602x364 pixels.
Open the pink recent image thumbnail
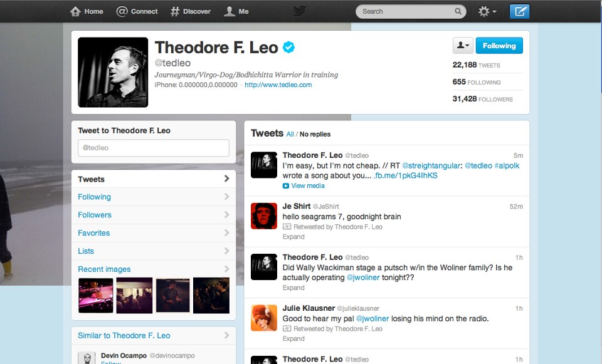95,295
